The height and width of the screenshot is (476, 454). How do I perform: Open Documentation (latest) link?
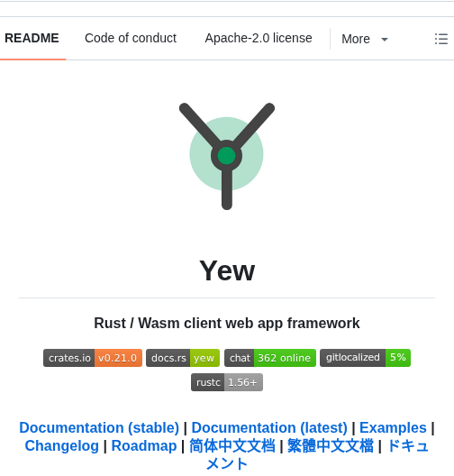pyautogui.click(x=269, y=427)
